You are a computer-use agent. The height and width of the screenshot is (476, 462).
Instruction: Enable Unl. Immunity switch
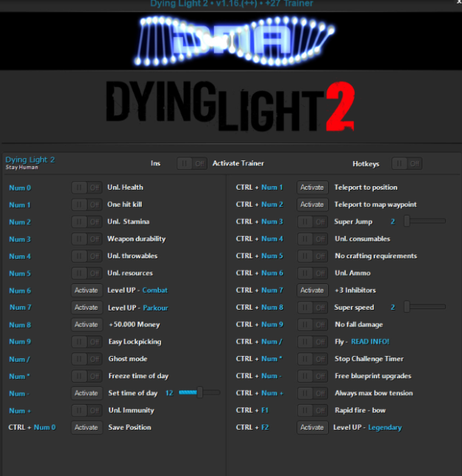[87, 411]
